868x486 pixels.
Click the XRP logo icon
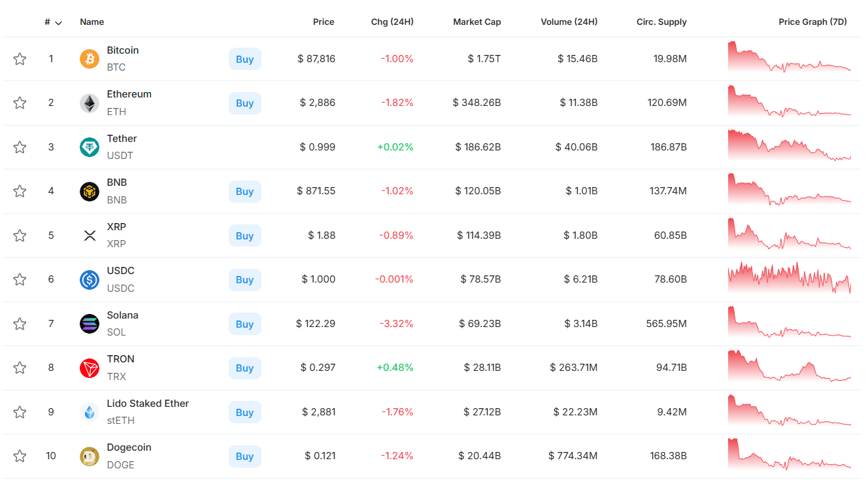point(90,235)
